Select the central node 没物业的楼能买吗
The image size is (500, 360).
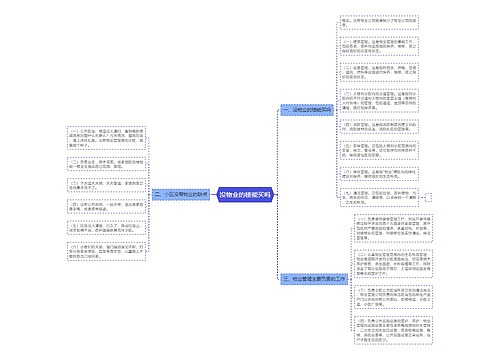(245, 195)
